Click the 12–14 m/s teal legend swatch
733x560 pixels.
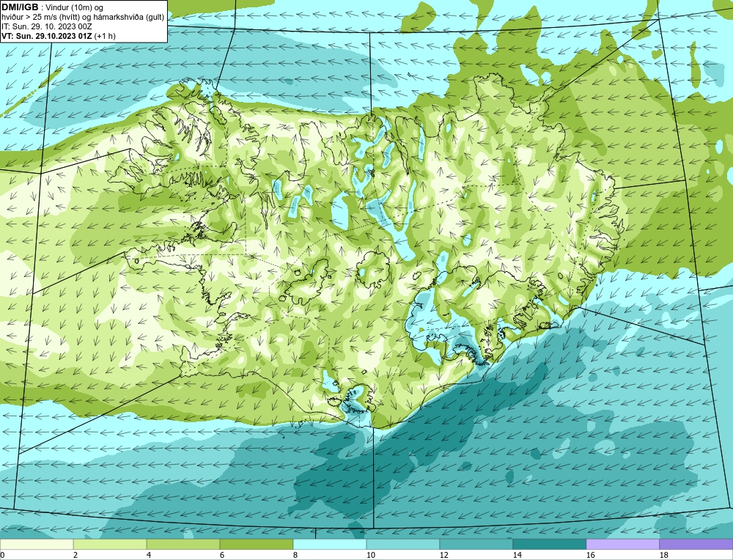tap(476, 544)
